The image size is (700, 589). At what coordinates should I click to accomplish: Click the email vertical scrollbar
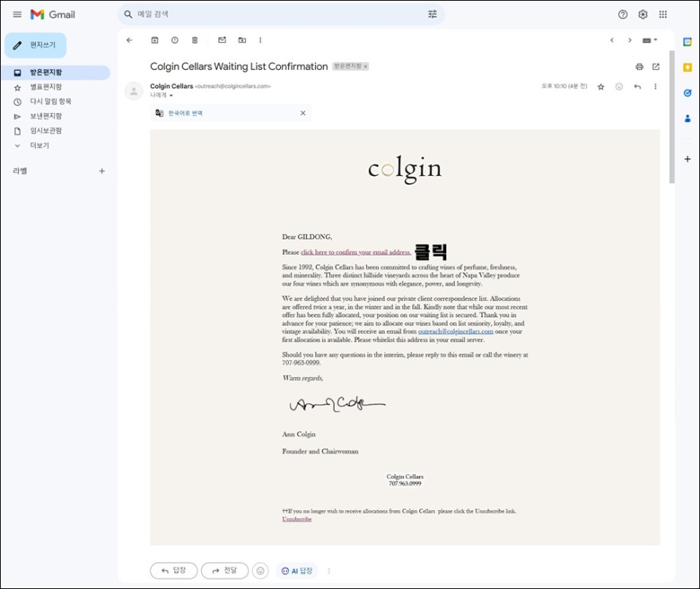pos(672,117)
